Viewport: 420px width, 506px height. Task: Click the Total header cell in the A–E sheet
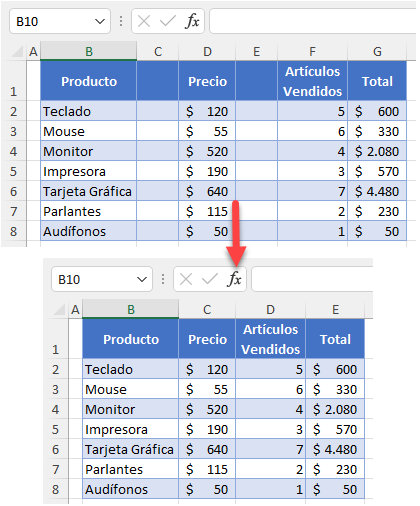335,339
